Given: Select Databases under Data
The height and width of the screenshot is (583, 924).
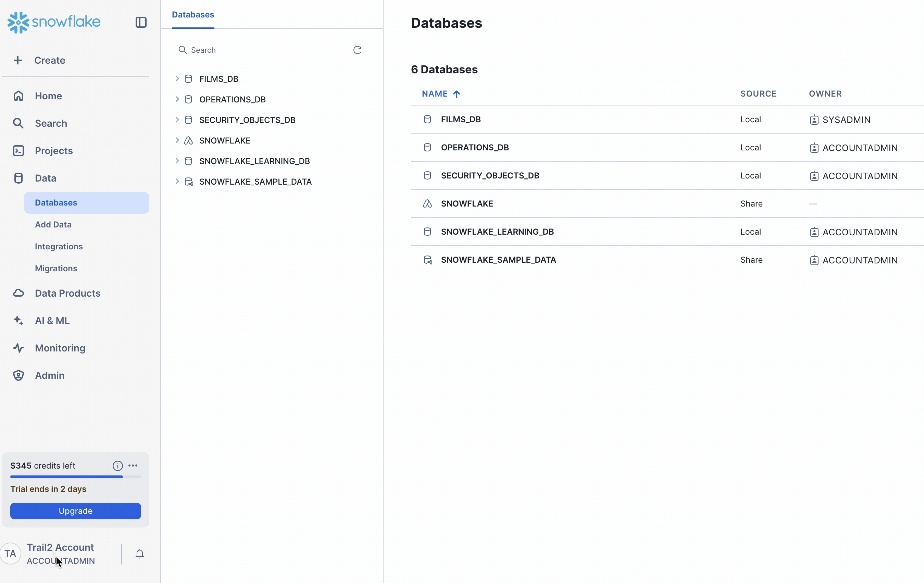Looking at the screenshot, I should click(x=86, y=203).
